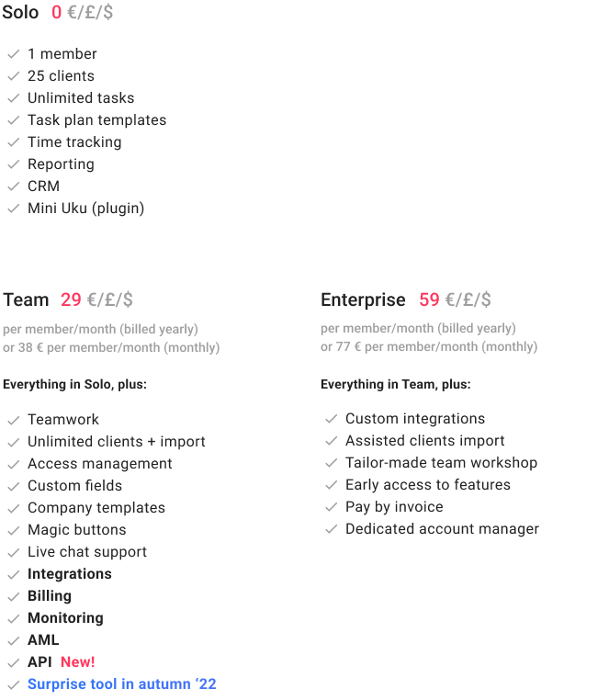
Task: Open the Surprise tool in autumn '22 link
Action: (122, 684)
